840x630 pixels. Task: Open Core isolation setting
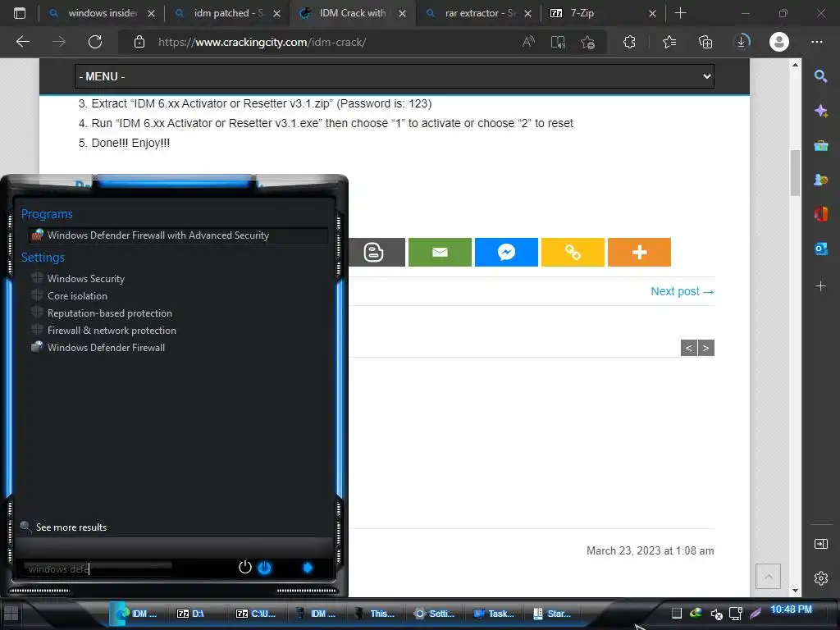pos(77,295)
